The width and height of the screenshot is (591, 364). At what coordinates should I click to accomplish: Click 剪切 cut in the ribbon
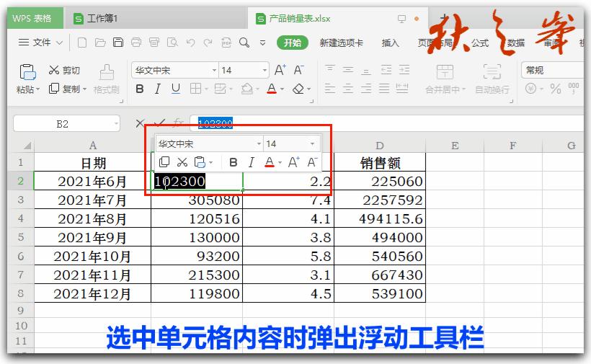(x=64, y=70)
